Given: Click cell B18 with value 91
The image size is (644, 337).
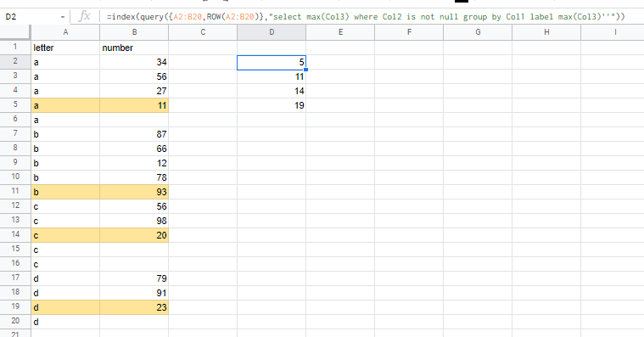Looking at the screenshot, I should [x=134, y=293].
